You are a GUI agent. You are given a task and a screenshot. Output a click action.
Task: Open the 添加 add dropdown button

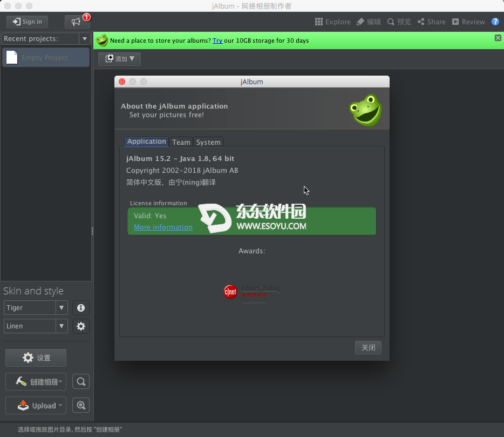[x=119, y=59]
